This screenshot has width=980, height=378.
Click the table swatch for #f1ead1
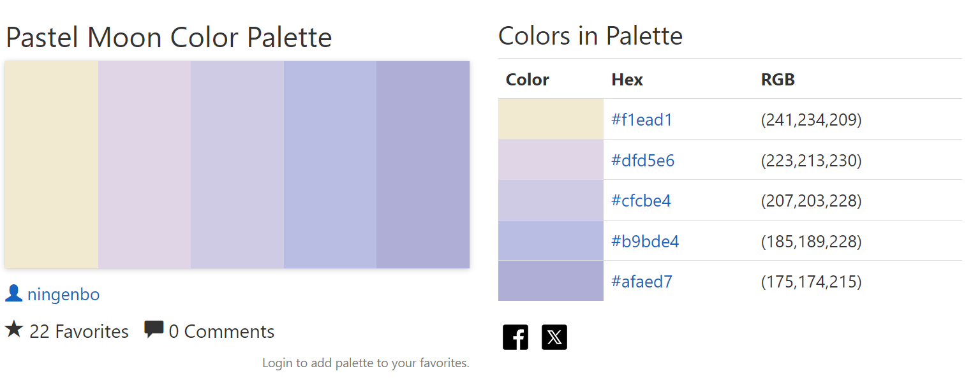551,119
